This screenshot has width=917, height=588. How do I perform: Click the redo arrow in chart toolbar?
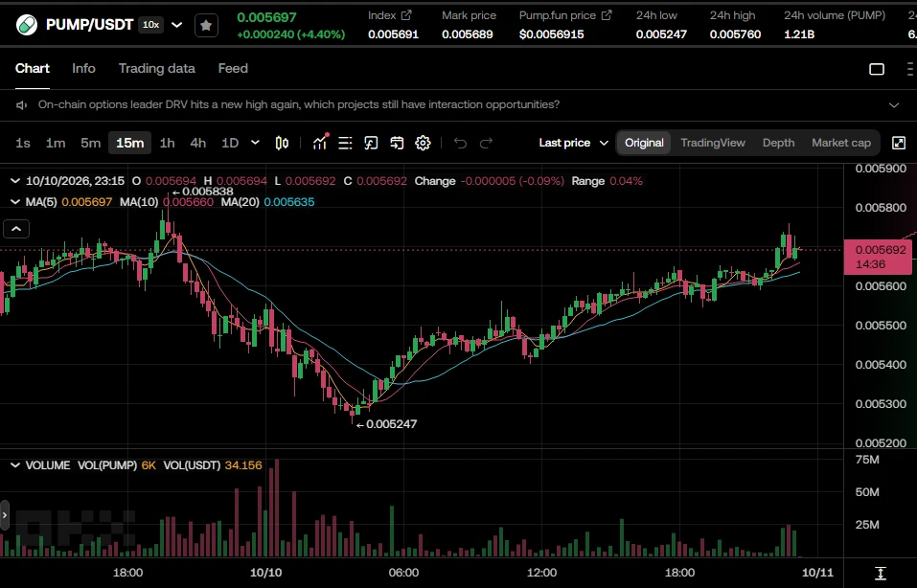click(x=486, y=143)
